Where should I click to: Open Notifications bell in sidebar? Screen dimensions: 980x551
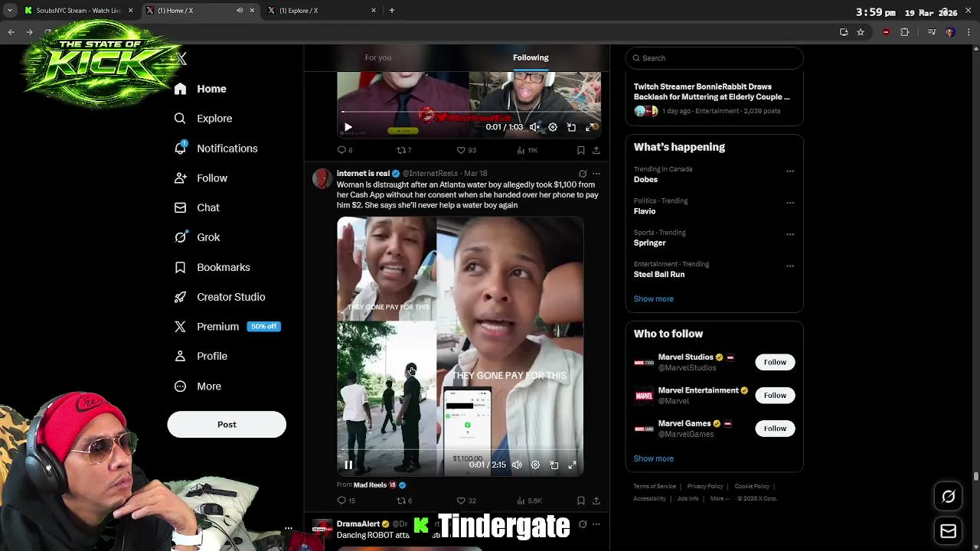(x=215, y=148)
